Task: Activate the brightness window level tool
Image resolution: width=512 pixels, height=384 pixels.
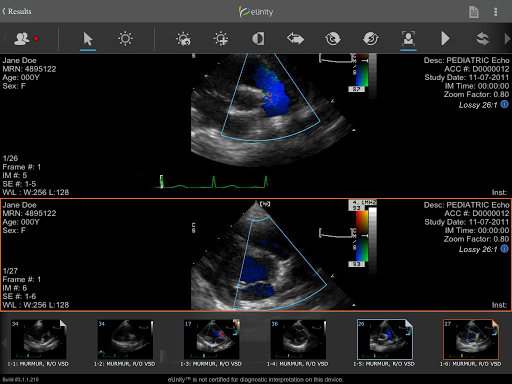Action: click(125, 39)
